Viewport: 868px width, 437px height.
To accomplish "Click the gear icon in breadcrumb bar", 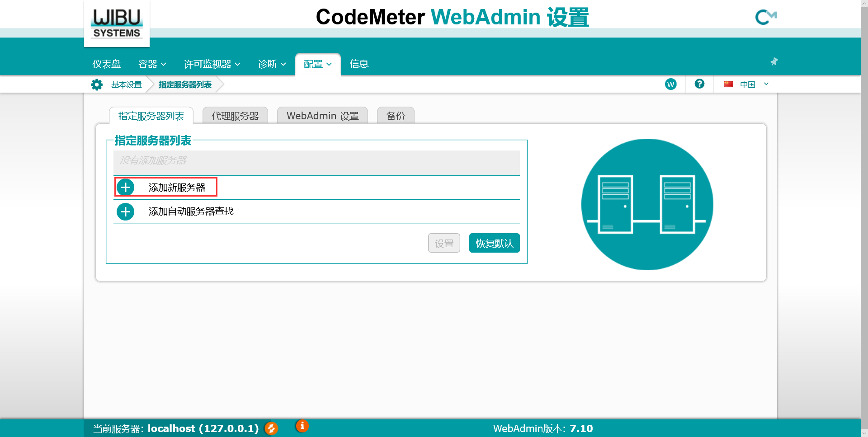I will pyautogui.click(x=97, y=85).
